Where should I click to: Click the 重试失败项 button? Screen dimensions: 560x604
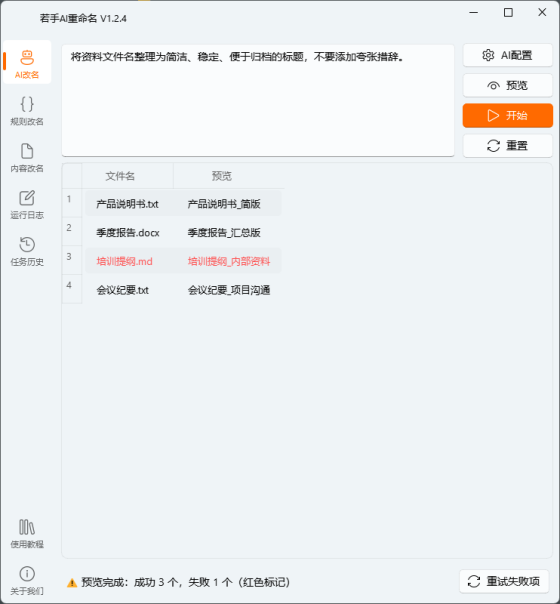tap(504, 581)
